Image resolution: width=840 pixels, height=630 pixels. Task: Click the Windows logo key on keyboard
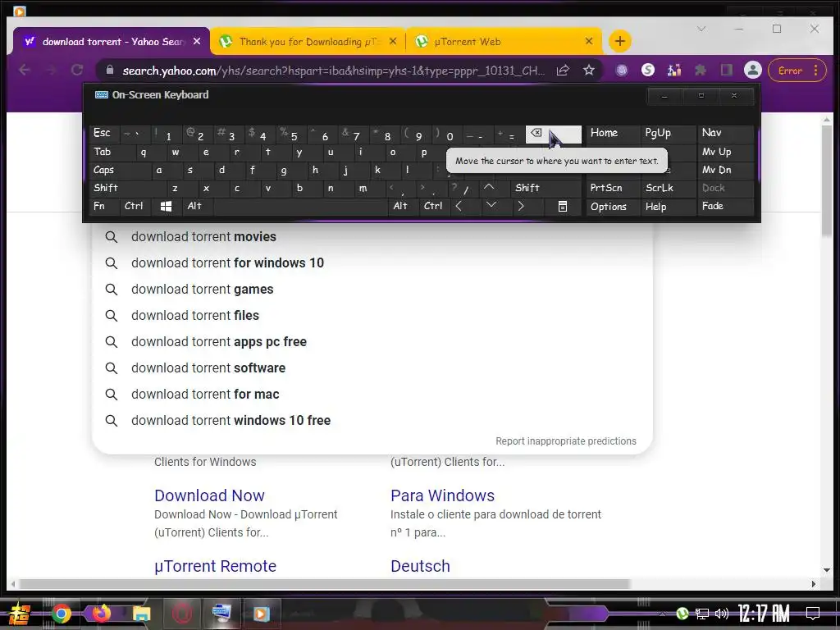coord(166,206)
